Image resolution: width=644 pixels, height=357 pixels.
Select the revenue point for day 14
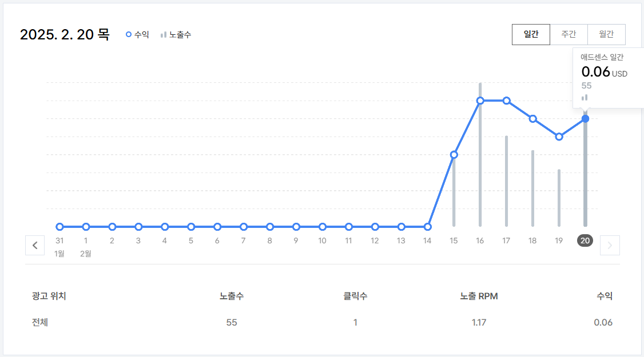click(x=428, y=227)
